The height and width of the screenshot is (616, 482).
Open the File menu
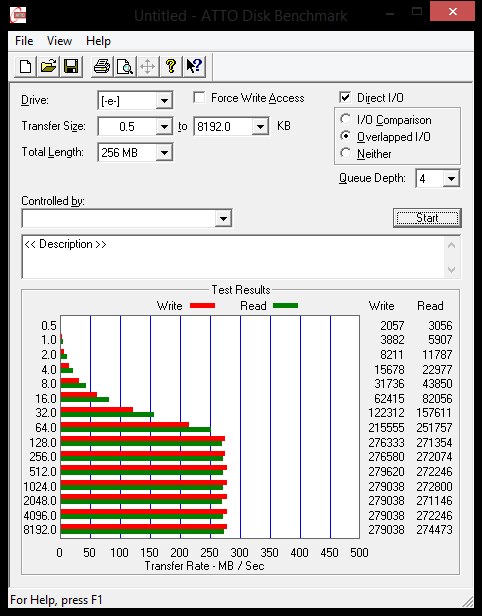[24, 41]
